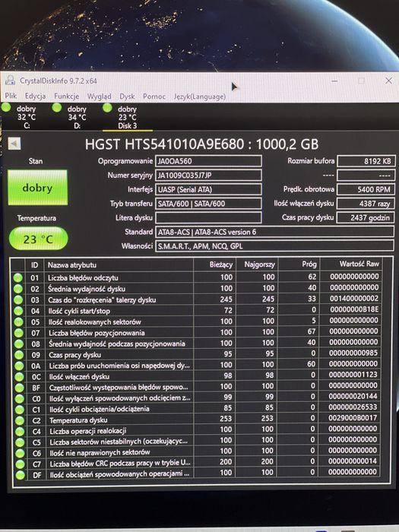Click the green dobry health status button

pos(38,188)
